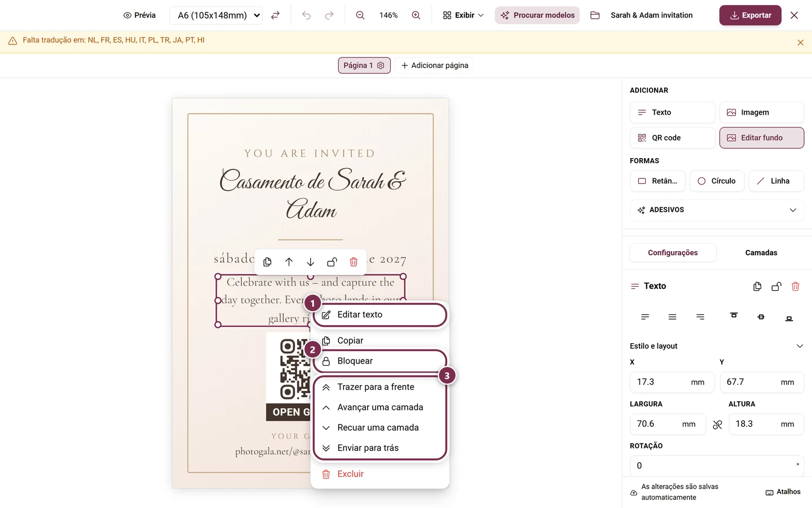Open the A6 page size dropdown
812x508 pixels.
tap(217, 15)
